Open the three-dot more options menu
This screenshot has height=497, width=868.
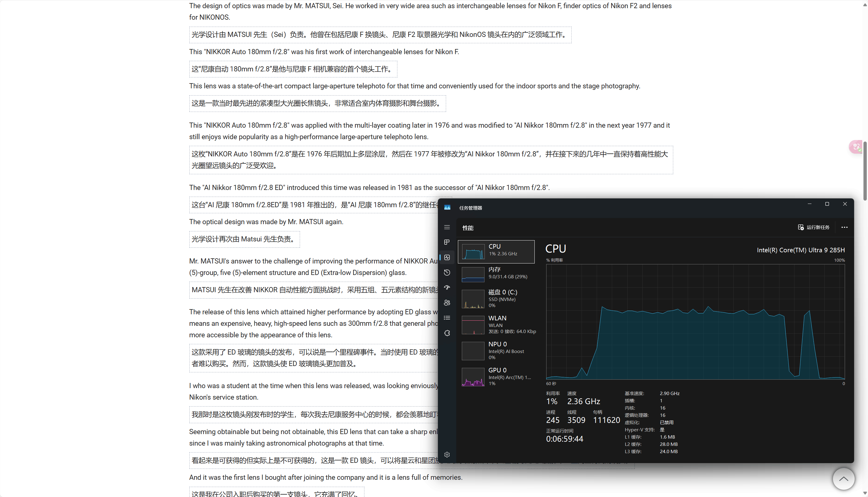(x=844, y=227)
